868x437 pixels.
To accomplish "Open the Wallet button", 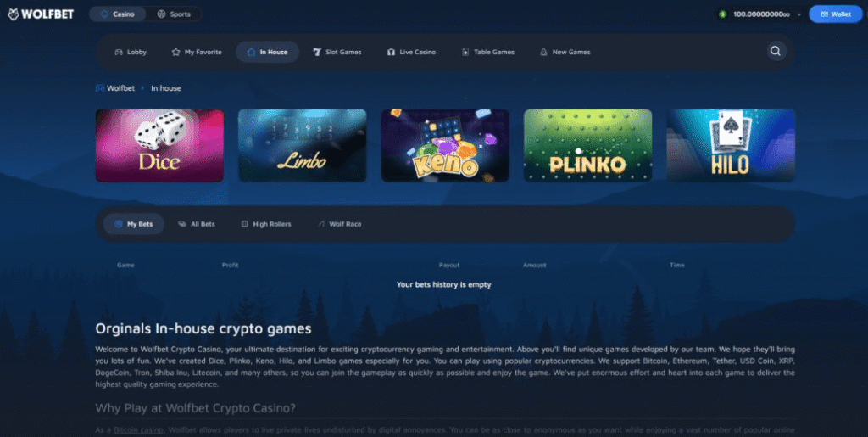I will pyautogui.click(x=836, y=14).
